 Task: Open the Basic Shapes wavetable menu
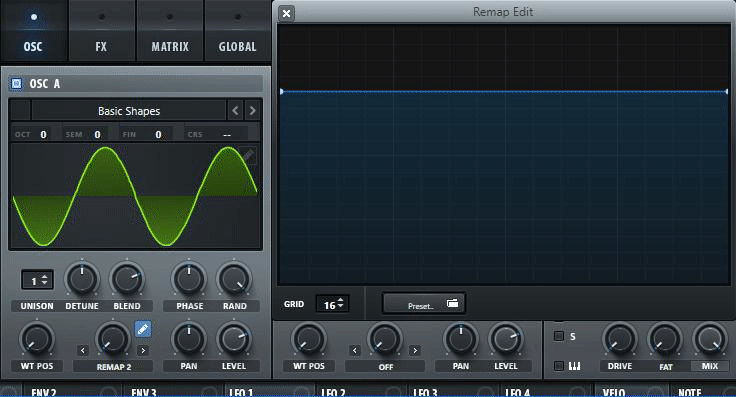(129, 111)
